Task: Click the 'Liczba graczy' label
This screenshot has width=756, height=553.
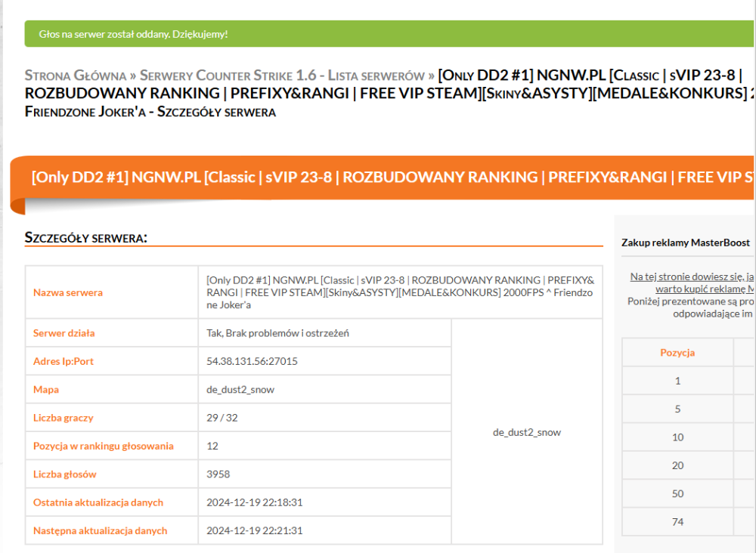Action: click(64, 418)
